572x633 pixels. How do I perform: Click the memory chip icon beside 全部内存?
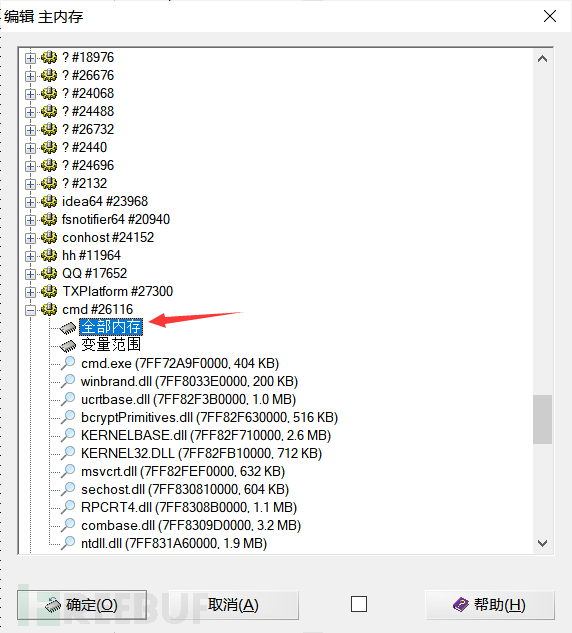coord(68,328)
